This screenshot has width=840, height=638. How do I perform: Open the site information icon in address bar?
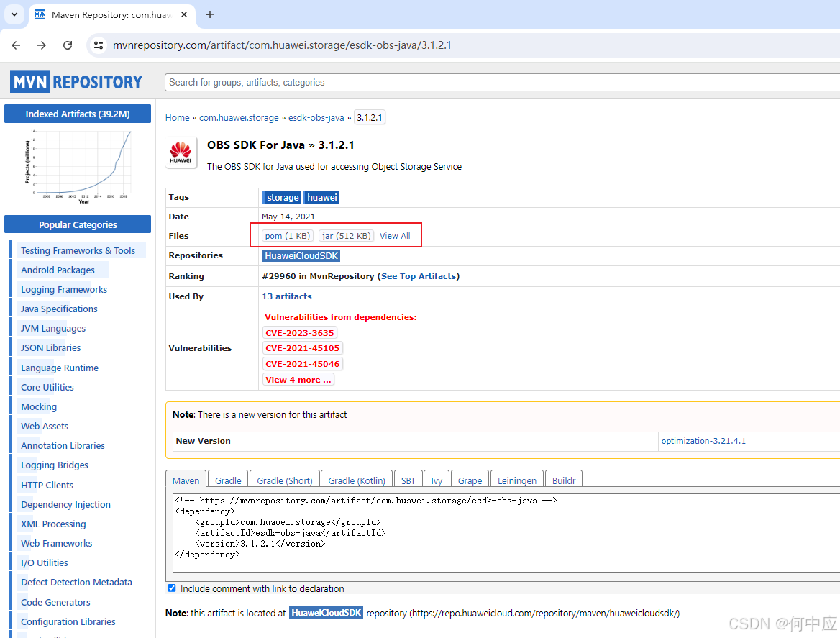coord(99,45)
